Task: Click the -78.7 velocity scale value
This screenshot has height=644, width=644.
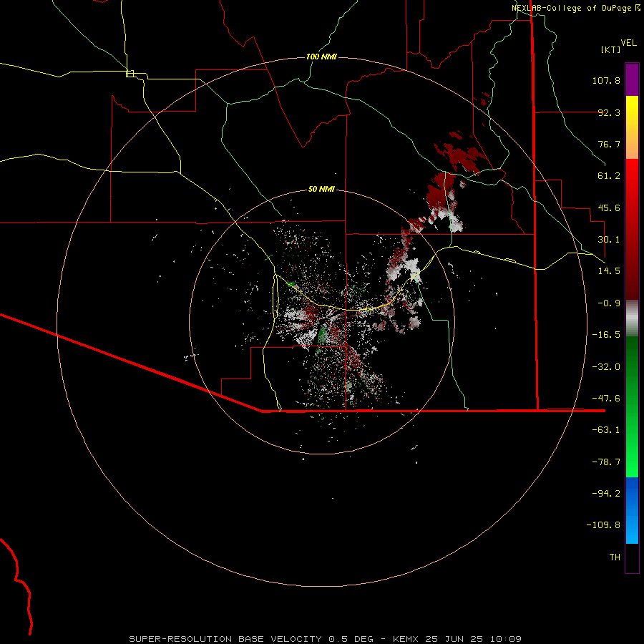Action: (x=606, y=462)
